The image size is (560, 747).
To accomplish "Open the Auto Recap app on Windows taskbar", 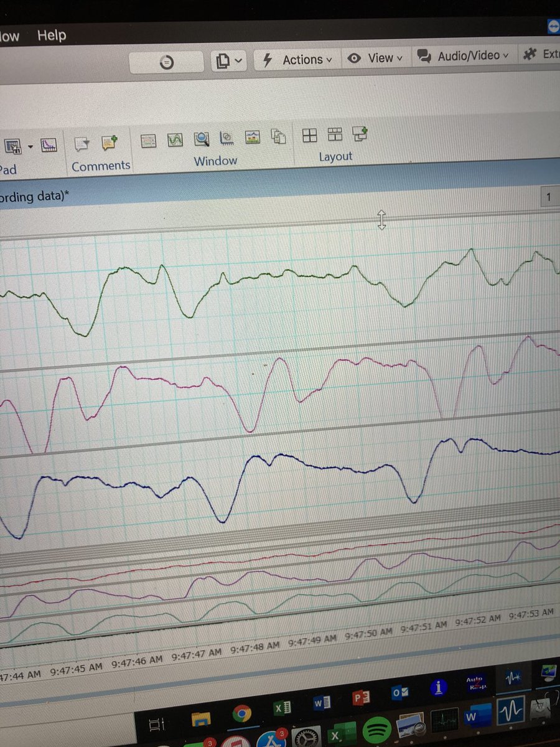I will pos(475,683).
